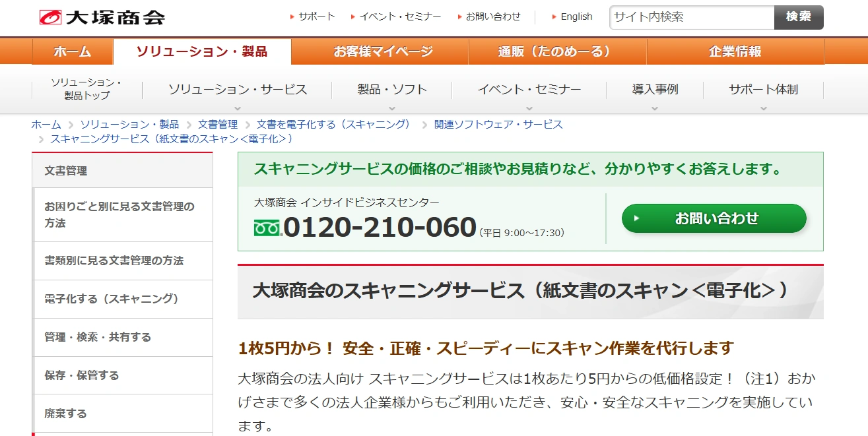Click the 1枚5円から！ subheading

coord(486,348)
